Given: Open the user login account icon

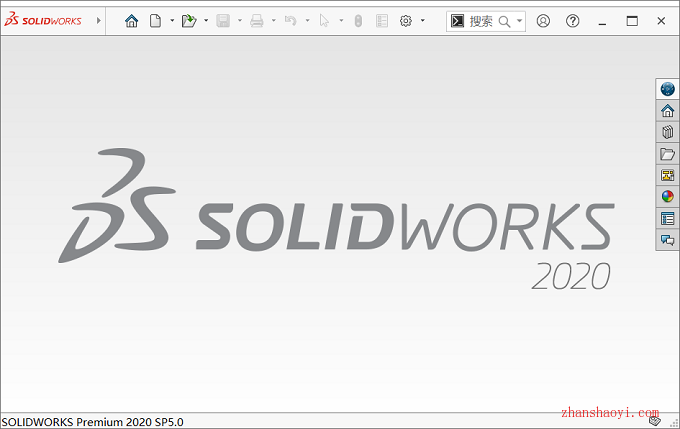Looking at the screenshot, I should coord(543,21).
